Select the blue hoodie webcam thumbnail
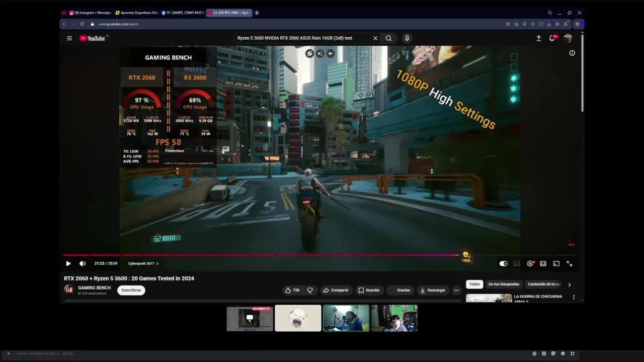644x362 pixels. (346, 318)
